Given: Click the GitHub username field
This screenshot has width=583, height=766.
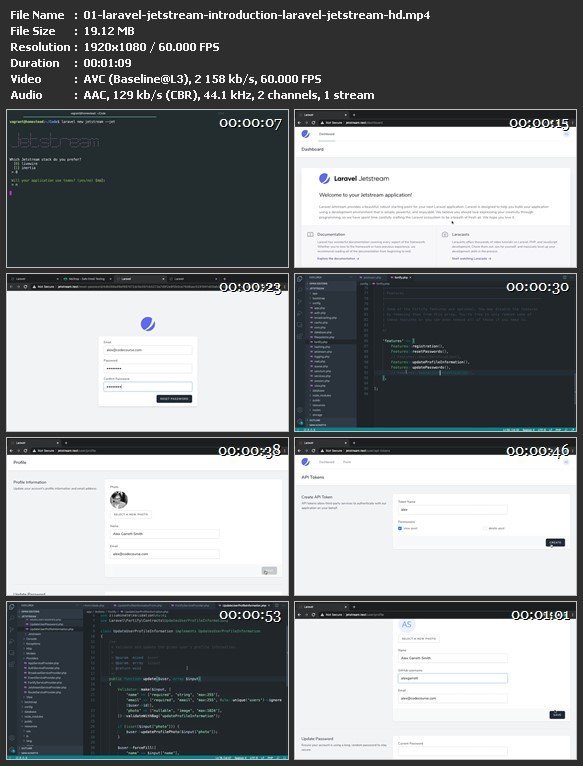Looking at the screenshot, I should click(x=453, y=678).
